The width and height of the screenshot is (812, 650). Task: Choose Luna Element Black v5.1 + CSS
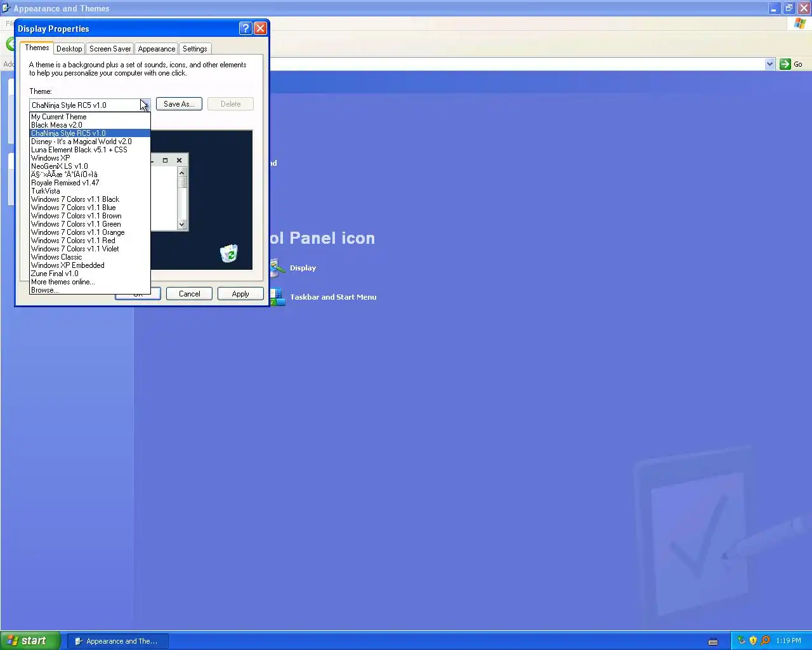89,150
